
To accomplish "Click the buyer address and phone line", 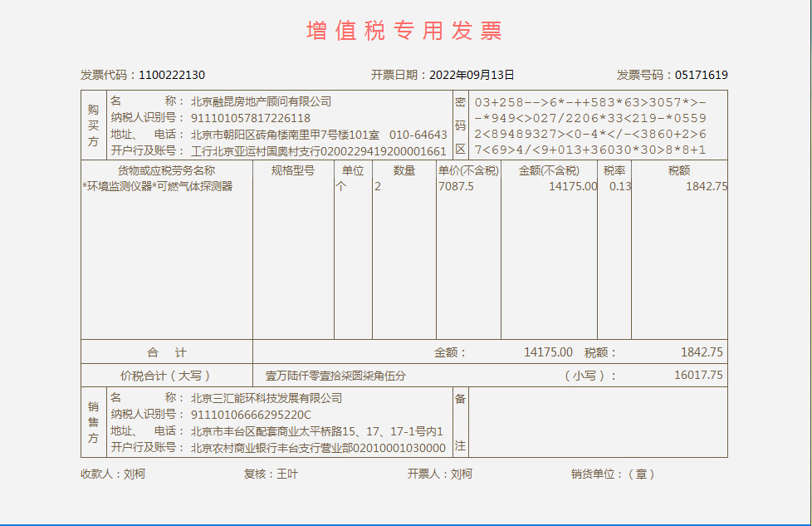I will (x=319, y=135).
